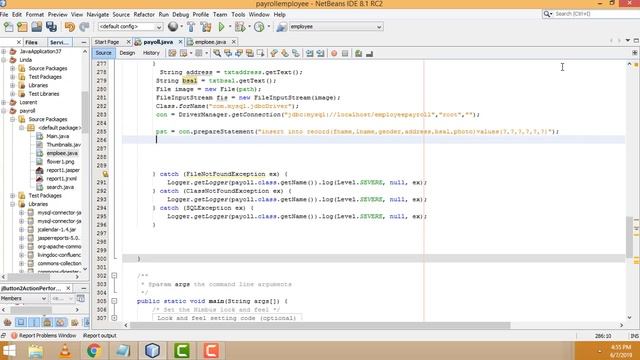
Task: Toggle Fully Qualified Names filter in Navigator
Action: [74, 322]
